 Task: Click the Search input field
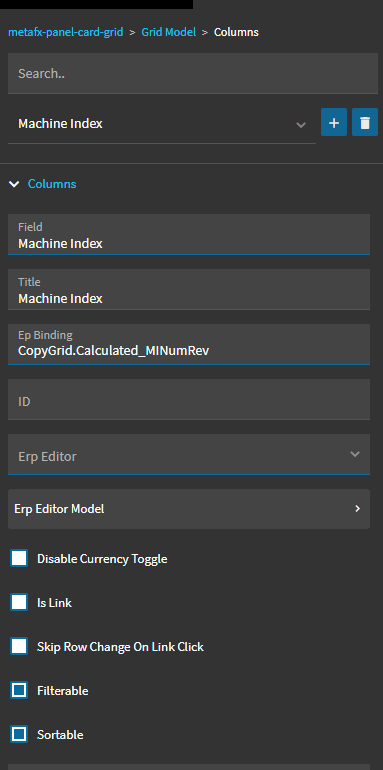click(192, 74)
